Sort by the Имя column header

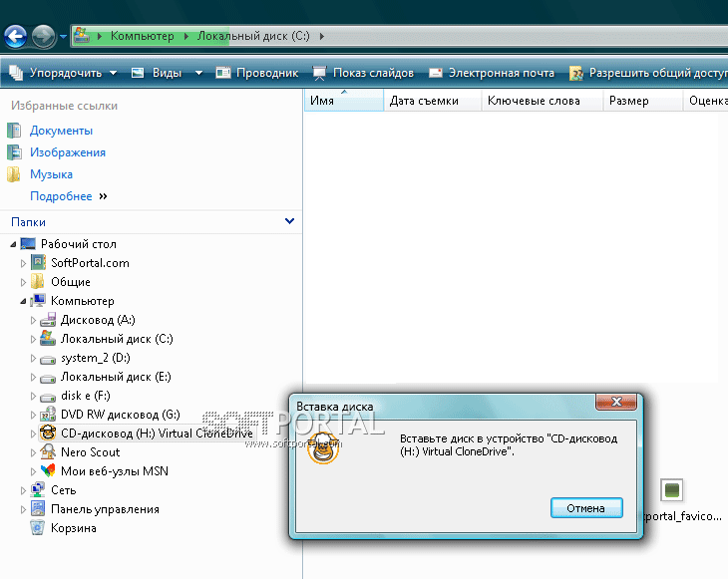click(344, 101)
